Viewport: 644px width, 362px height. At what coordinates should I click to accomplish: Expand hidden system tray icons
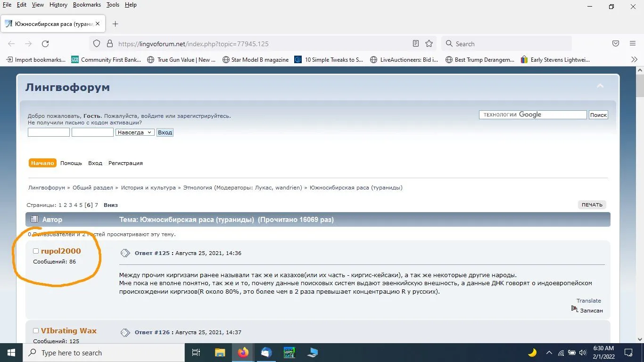(549, 353)
